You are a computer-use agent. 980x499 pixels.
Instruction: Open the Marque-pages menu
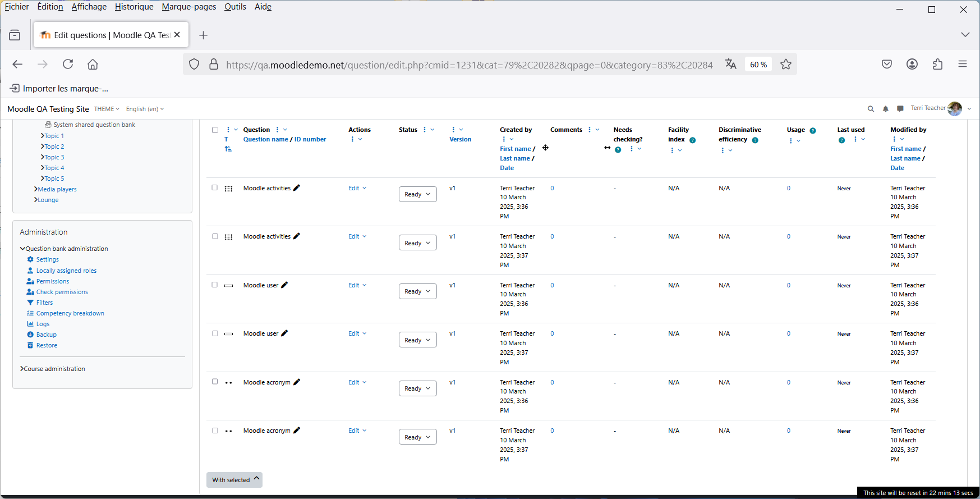pyautogui.click(x=189, y=7)
